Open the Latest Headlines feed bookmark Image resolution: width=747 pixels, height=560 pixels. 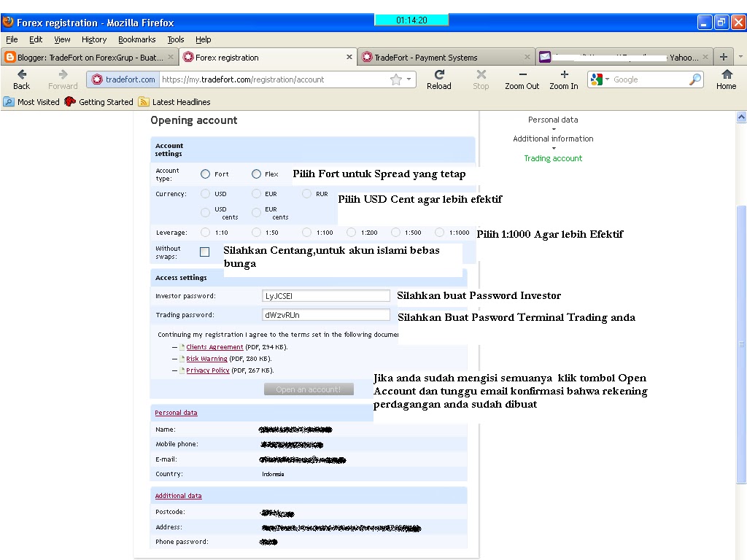(x=174, y=102)
